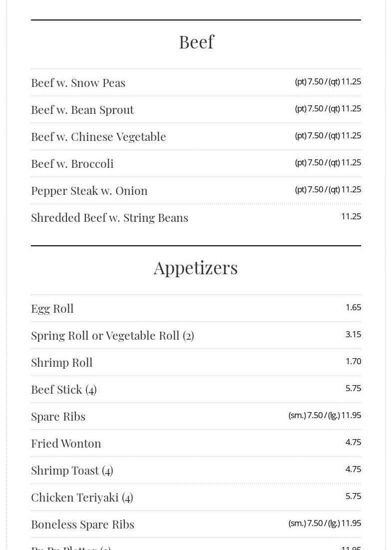Click the Egg Roll menu item
This screenshot has width=392, height=550.
coord(52,308)
